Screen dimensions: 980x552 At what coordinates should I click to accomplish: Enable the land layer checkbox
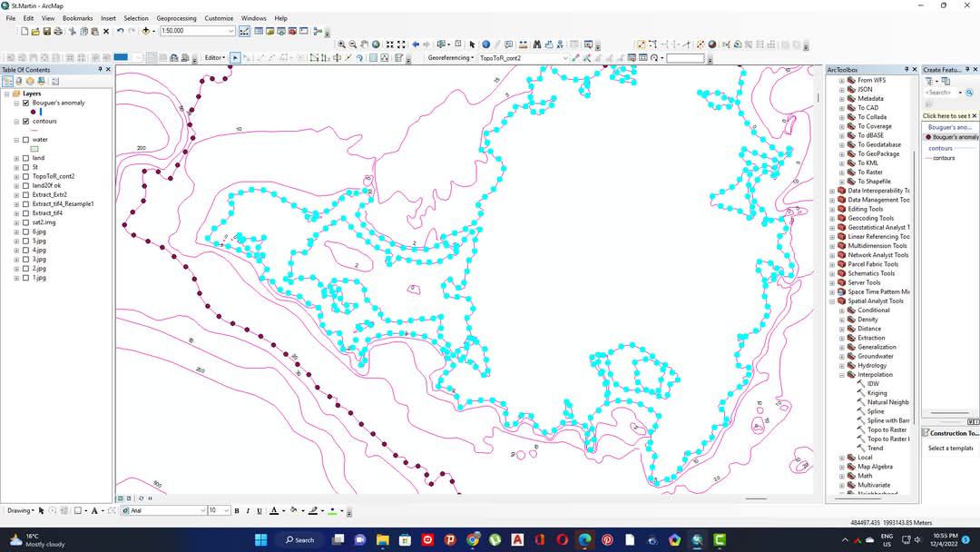coord(25,158)
